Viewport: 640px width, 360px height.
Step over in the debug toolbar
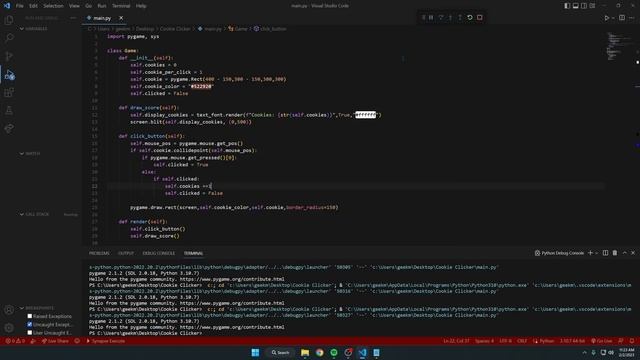[441, 18]
